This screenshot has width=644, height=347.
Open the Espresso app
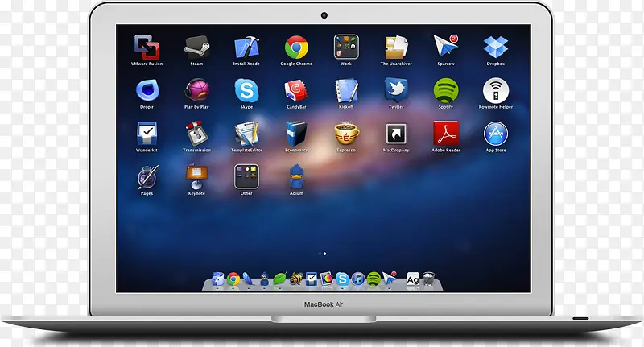tap(346, 134)
